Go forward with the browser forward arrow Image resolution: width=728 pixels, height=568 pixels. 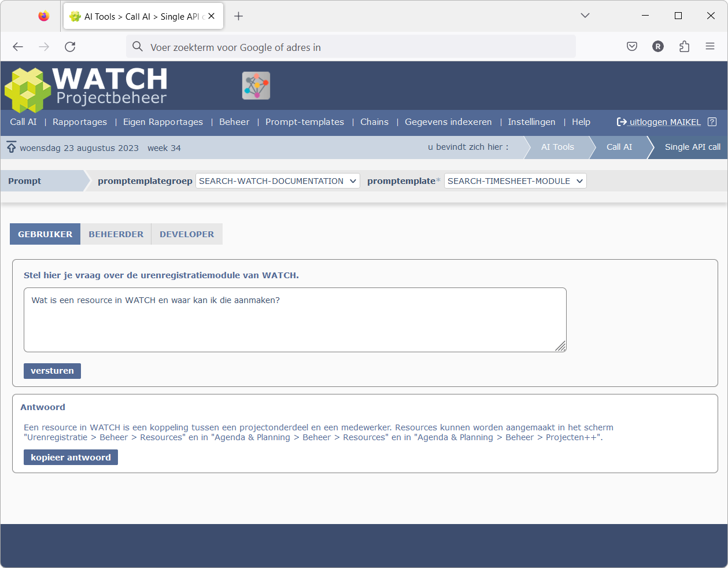click(44, 47)
